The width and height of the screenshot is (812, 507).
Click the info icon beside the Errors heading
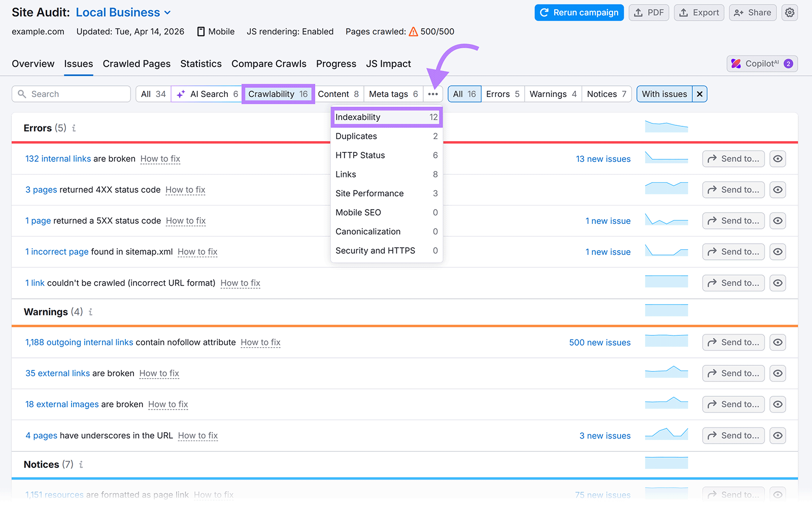pos(73,128)
